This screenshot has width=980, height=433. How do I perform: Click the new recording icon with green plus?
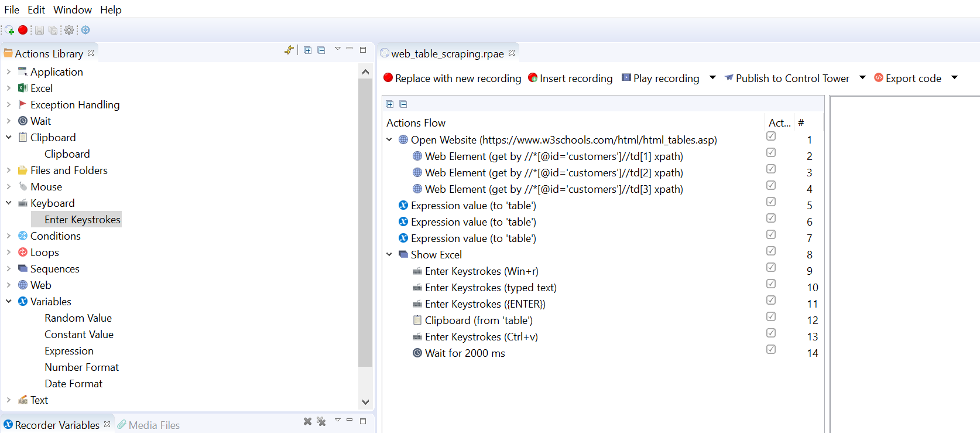coord(9,30)
